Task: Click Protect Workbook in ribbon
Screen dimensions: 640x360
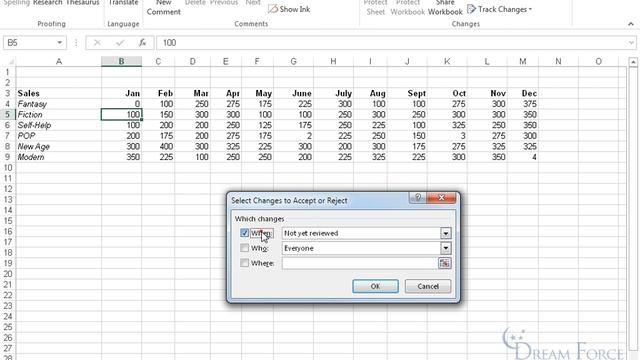Action: (x=408, y=7)
